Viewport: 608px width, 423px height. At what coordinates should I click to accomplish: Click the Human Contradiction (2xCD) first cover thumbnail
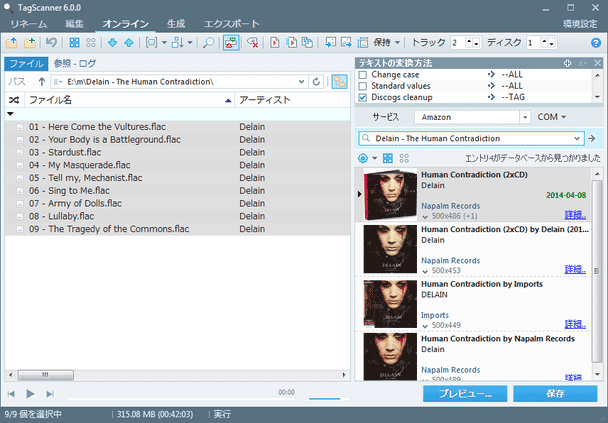(390, 195)
